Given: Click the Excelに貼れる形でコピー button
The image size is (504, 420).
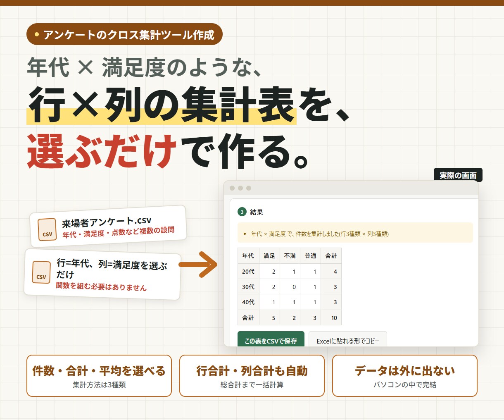Looking at the screenshot, I should [348, 339].
